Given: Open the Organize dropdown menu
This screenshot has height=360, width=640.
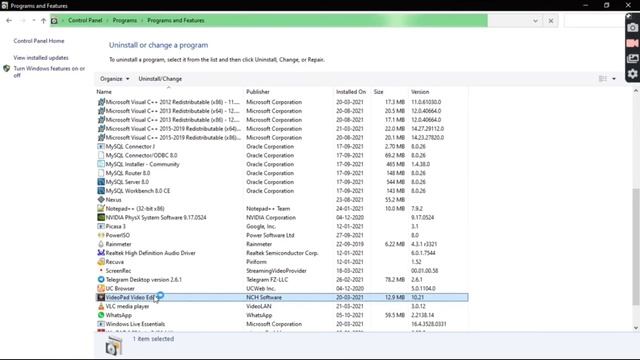Looking at the screenshot, I should [115, 79].
